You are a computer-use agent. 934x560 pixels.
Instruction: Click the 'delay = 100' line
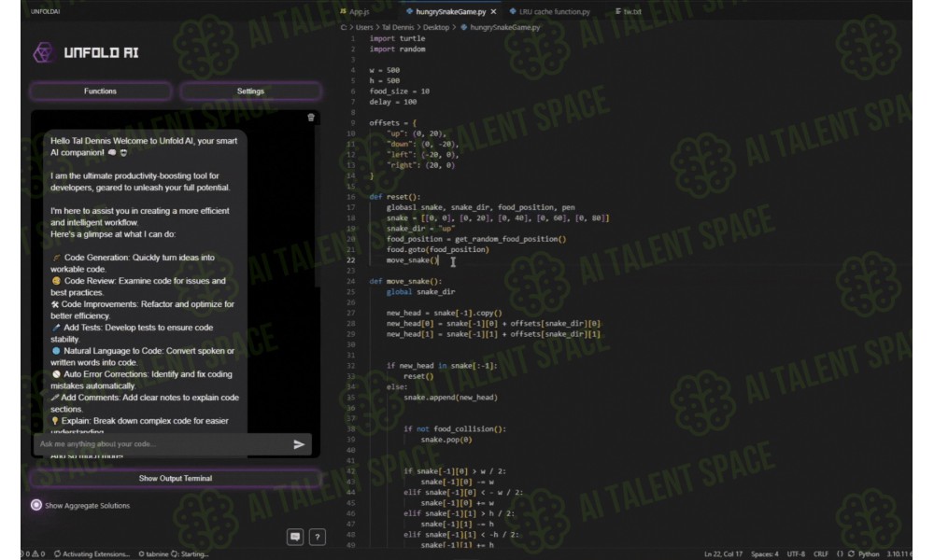point(392,103)
